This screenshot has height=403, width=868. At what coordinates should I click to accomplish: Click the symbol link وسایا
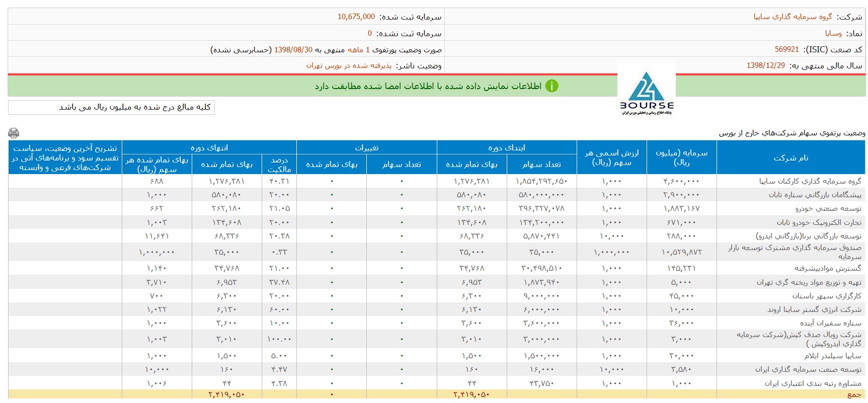tap(833, 33)
